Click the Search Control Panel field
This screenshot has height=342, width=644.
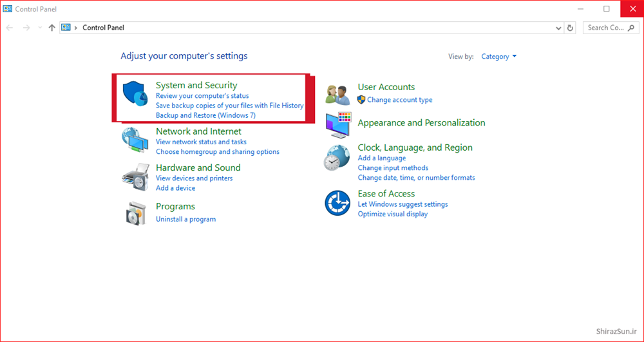pyautogui.click(x=609, y=28)
